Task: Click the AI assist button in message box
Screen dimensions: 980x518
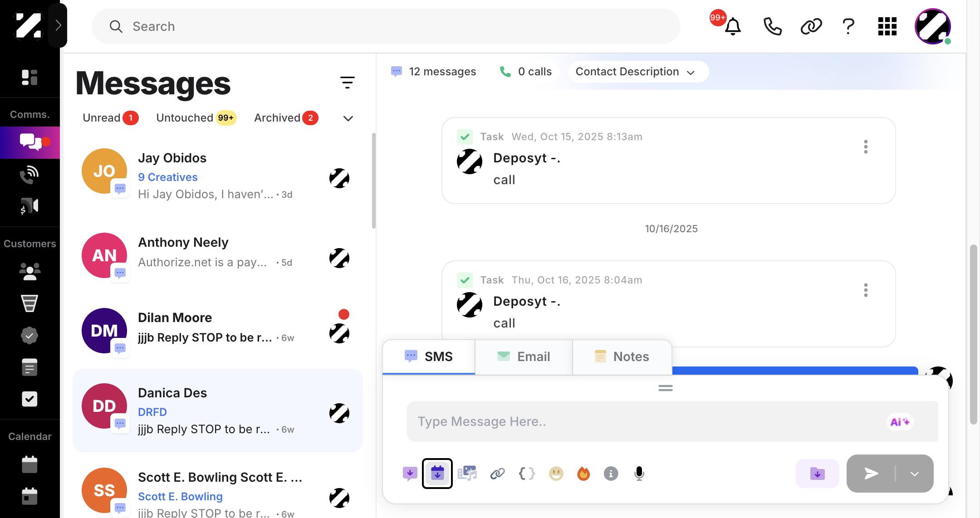Action: 900,422
